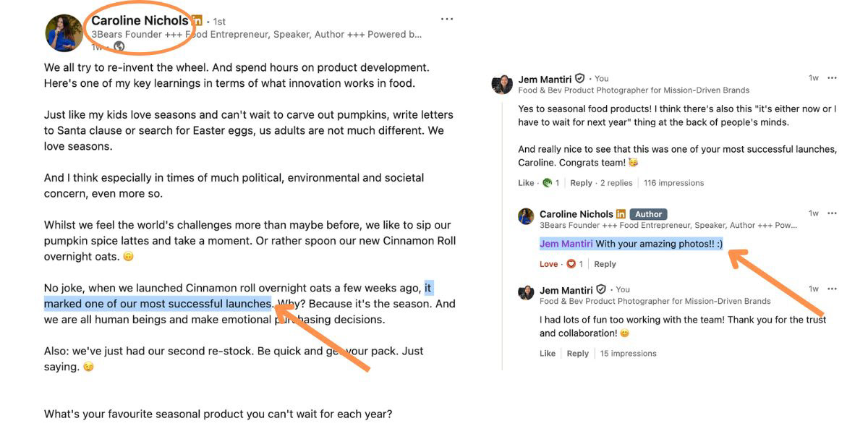The image size is (868, 434).
Task: Click Caroline Nichols' avatar in the reply thread
Action: (x=526, y=216)
